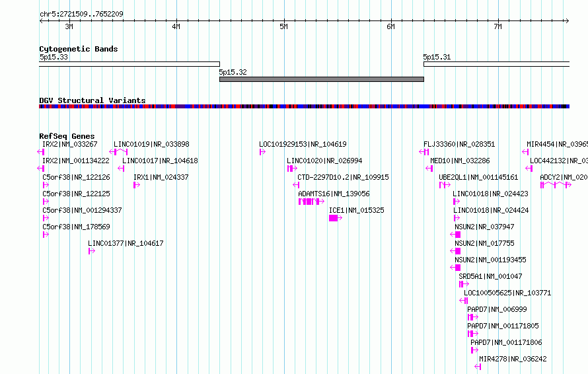The image size is (588, 374).
Task: Click the ADAMTS16|NM_139056 gene label
Action: (334, 194)
